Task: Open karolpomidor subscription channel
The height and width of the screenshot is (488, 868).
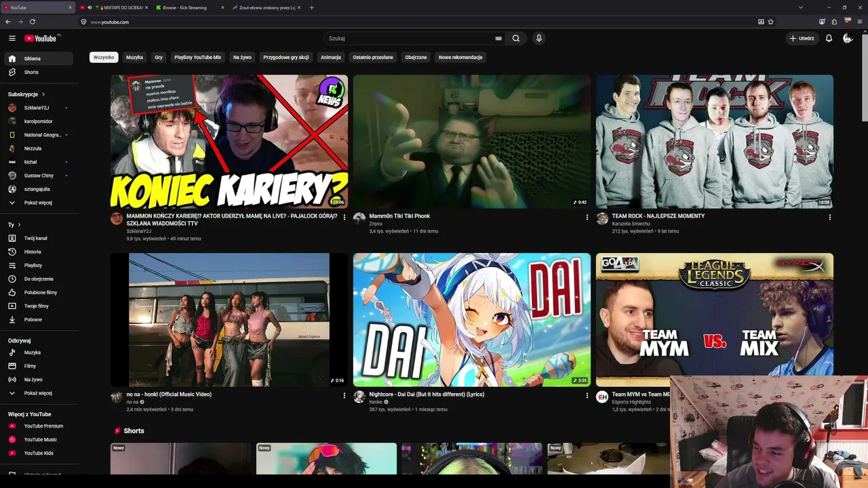Action: 39,121
